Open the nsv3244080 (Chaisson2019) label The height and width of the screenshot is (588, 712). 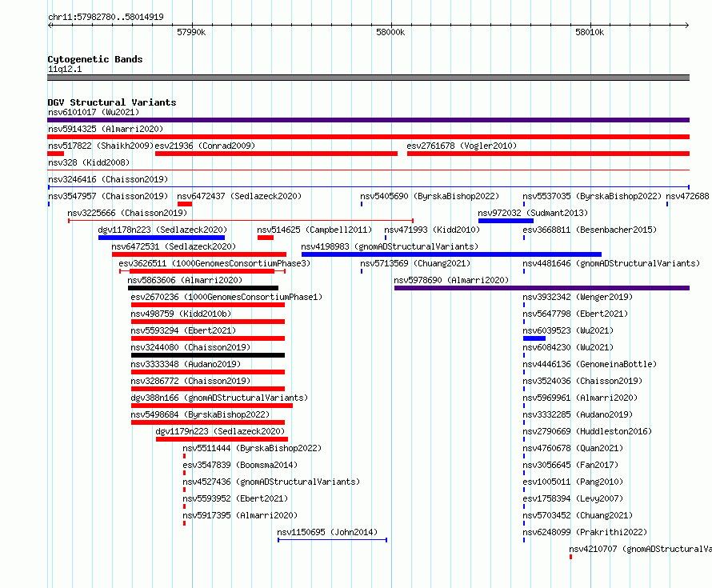click(190, 347)
